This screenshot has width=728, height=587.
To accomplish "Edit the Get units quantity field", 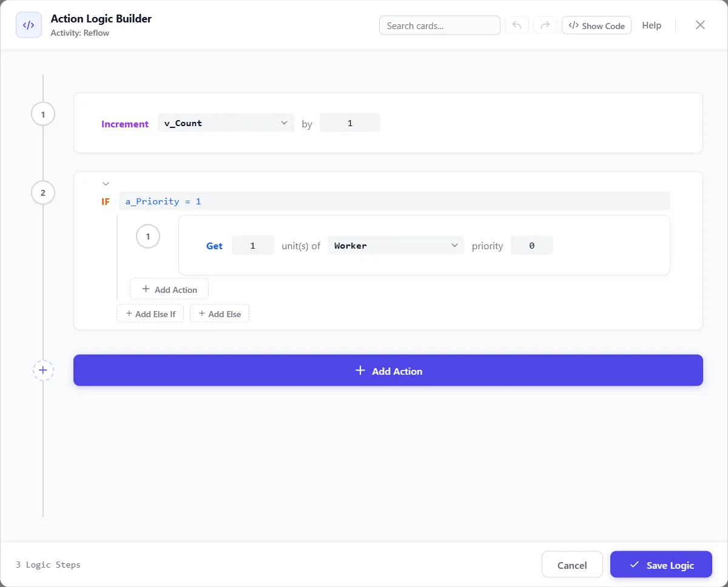I will (253, 246).
